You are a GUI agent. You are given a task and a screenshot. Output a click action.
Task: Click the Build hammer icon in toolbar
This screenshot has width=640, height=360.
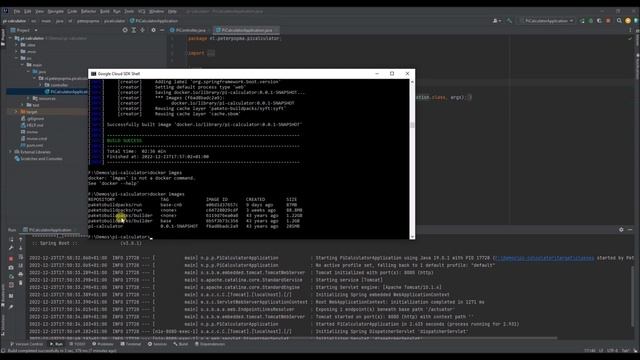[x=509, y=21]
